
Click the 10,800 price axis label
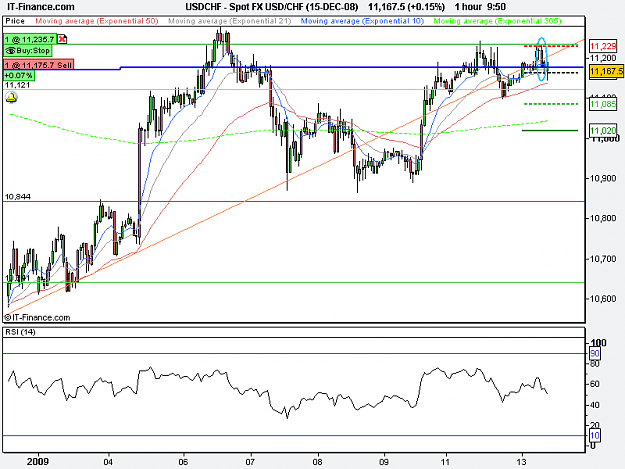point(604,218)
